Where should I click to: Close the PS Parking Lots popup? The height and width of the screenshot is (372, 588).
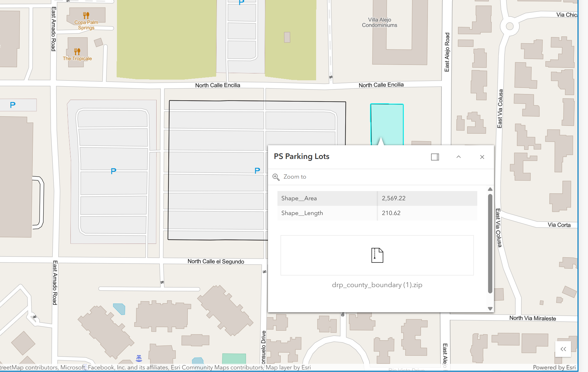(482, 157)
